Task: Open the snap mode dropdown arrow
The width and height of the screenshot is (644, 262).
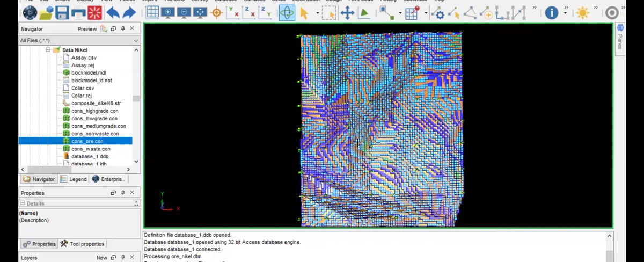Action: (x=400, y=12)
